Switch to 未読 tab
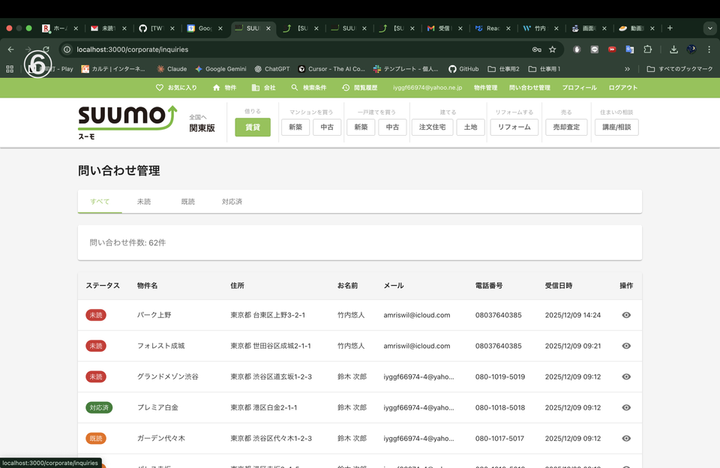The image size is (720, 468). point(143,202)
